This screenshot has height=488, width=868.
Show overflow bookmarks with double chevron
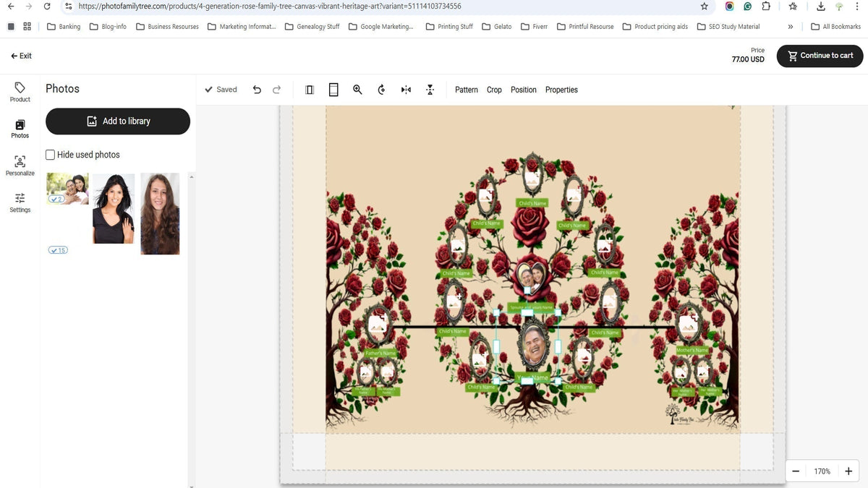click(790, 27)
